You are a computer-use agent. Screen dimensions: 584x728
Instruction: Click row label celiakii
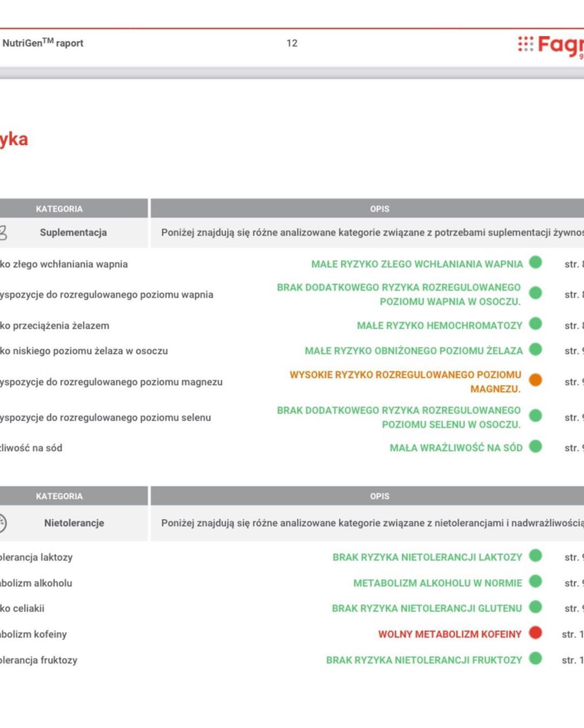[x=22, y=608]
